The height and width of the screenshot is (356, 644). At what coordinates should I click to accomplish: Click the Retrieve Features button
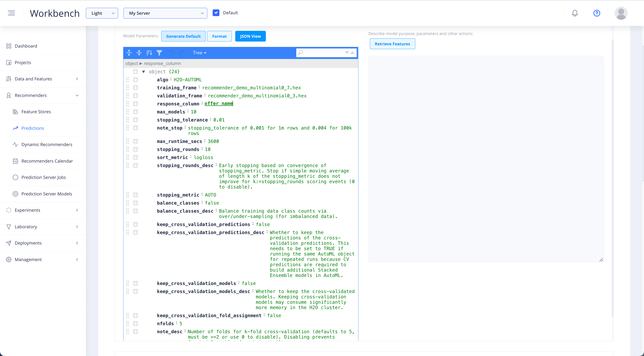(x=392, y=44)
